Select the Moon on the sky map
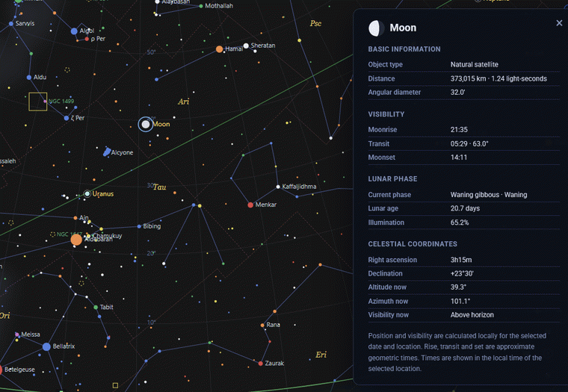568x392 pixels. click(146, 125)
